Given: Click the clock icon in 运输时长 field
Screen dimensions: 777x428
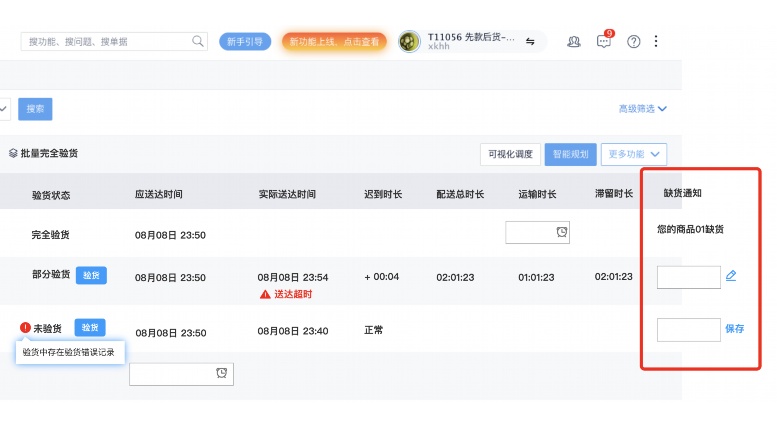Looking at the screenshot, I should 561,232.
